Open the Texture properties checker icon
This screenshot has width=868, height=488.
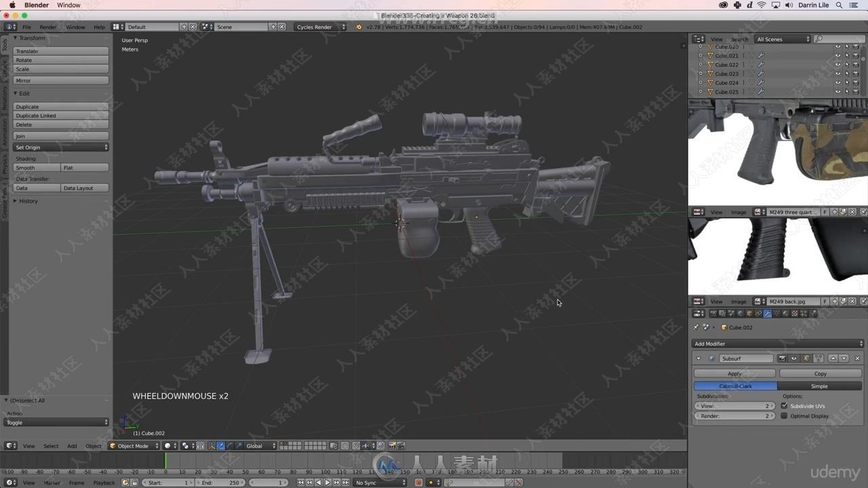point(794,313)
